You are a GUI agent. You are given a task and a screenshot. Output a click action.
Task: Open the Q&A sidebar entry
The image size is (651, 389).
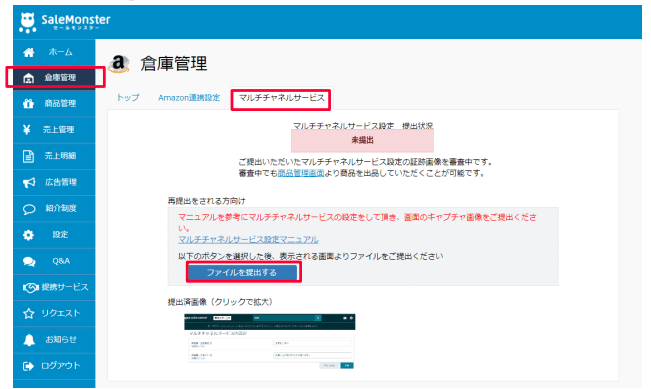61,261
